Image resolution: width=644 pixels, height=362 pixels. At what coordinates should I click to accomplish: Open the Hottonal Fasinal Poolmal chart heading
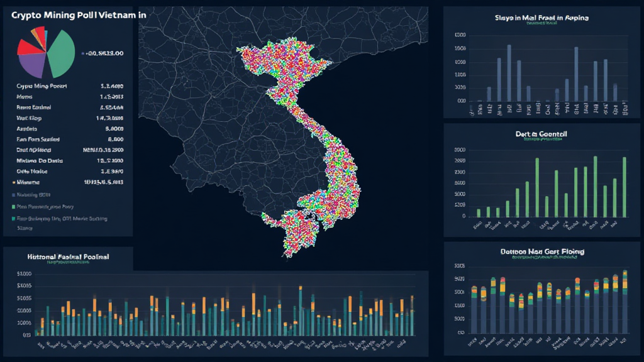68,256
